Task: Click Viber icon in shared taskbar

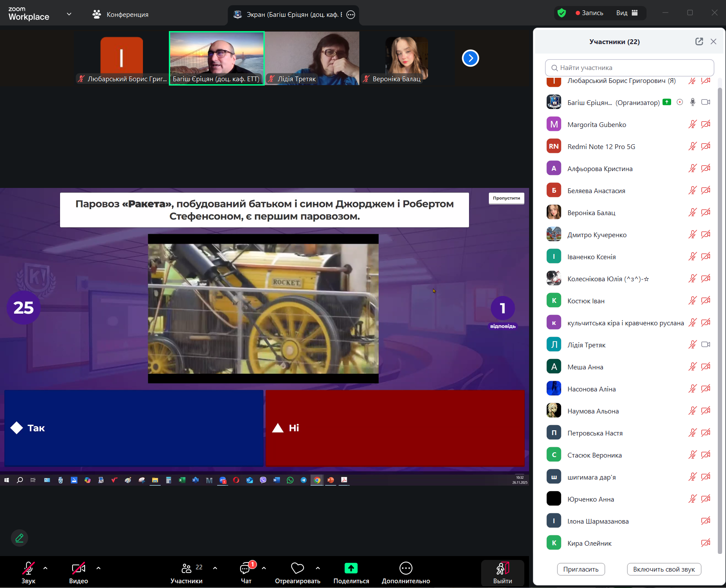Action: point(263,480)
